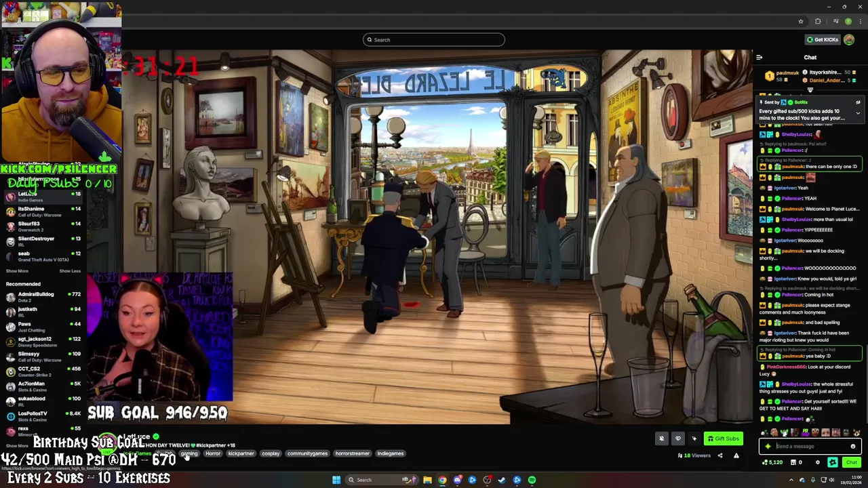Open the sukasblood recommended channel
Viewport: 868px width, 488px height.
[43, 401]
